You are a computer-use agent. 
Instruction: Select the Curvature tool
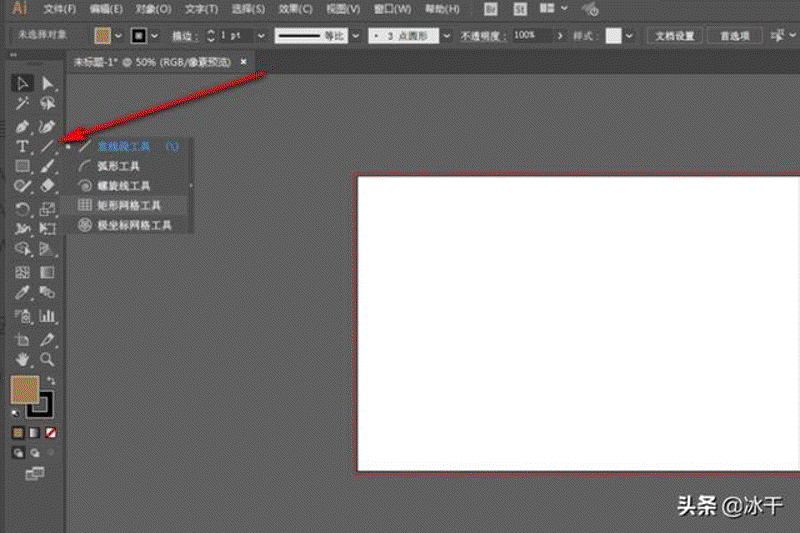click(x=47, y=126)
